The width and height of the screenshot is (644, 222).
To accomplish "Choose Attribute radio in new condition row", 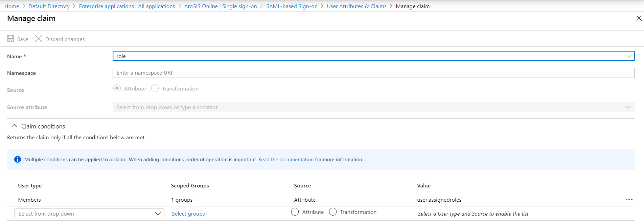I will point(295,212).
